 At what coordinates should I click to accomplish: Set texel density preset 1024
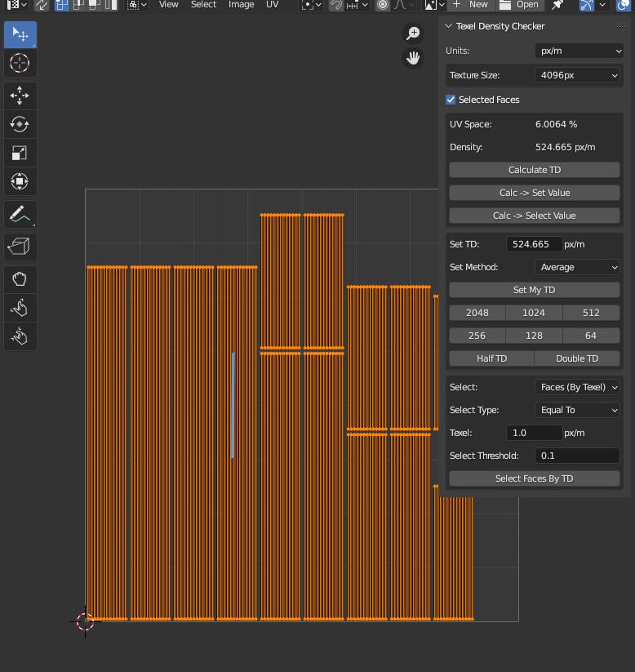pos(534,313)
